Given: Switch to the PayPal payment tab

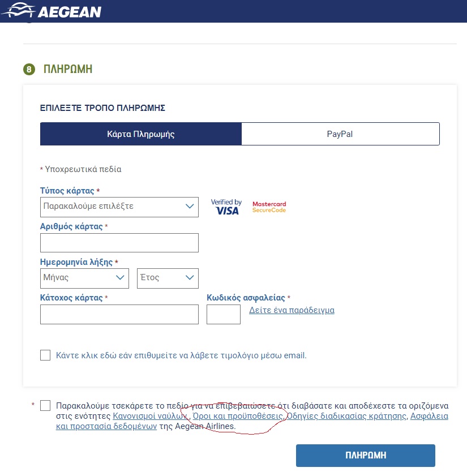Looking at the screenshot, I should point(340,134).
